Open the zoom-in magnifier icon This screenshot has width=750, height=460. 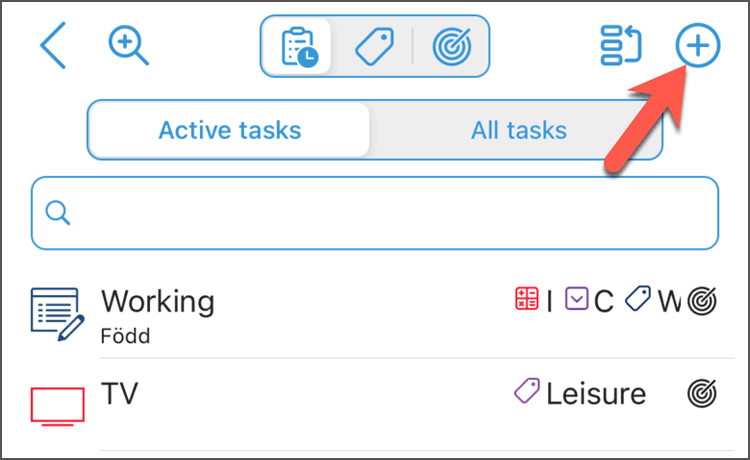coord(128,45)
